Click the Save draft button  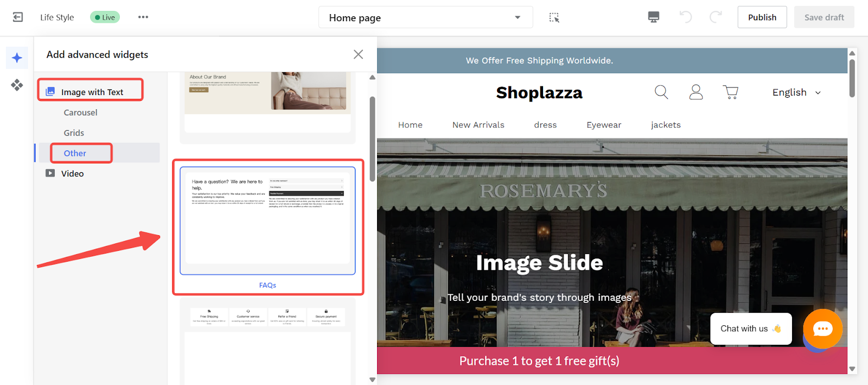point(824,17)
